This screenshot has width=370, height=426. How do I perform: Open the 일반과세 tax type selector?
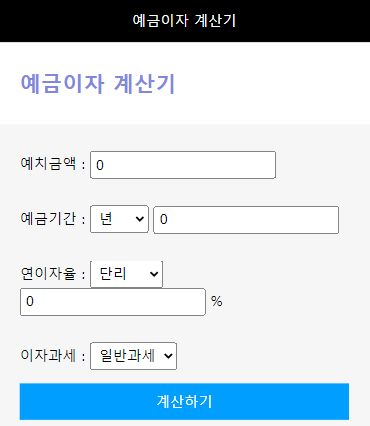(x=133, y=356)
